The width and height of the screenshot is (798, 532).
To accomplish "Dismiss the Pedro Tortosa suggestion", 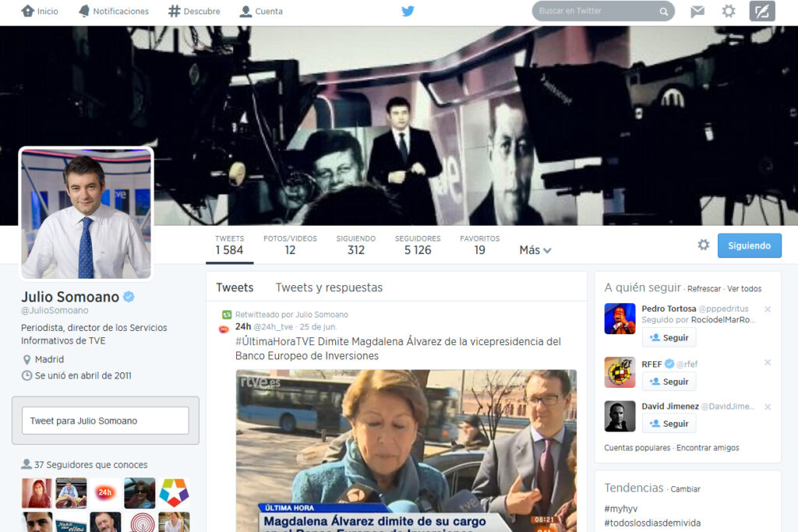I will tap(768, 309).
